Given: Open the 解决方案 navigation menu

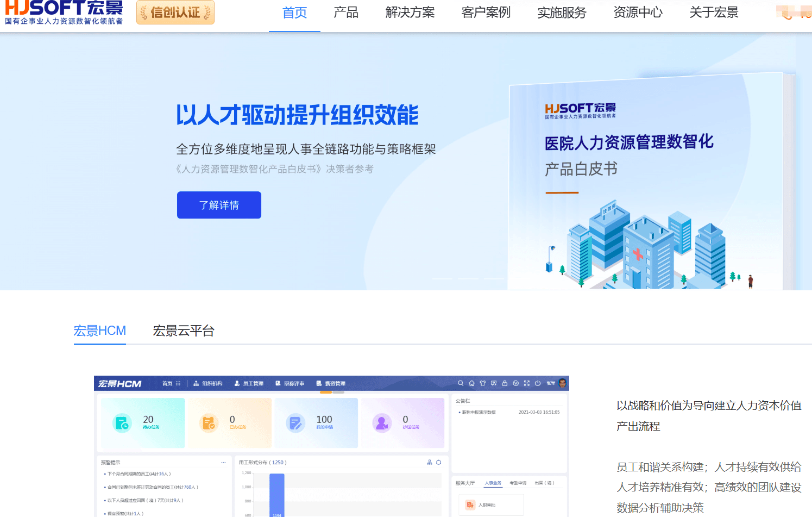Looking at the screenshot, I should coord(410,13).
